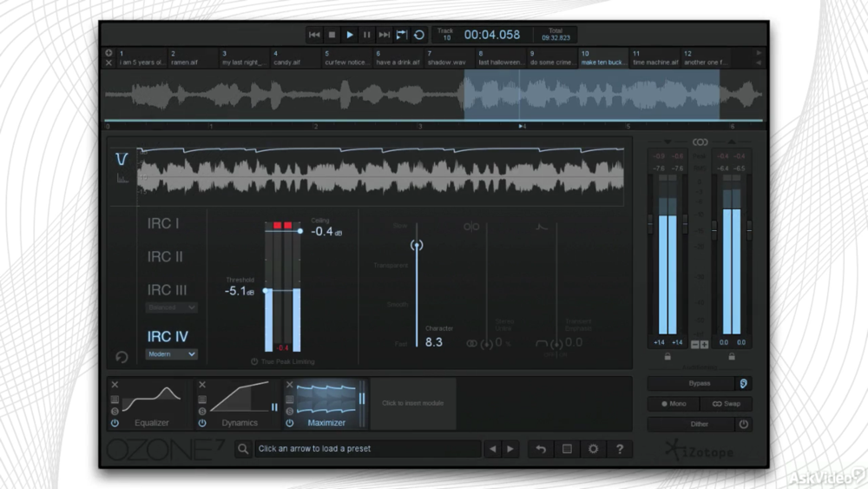Open help with the question mark icon
This screenshot has height=489, width=868.
tap(620, 449)
